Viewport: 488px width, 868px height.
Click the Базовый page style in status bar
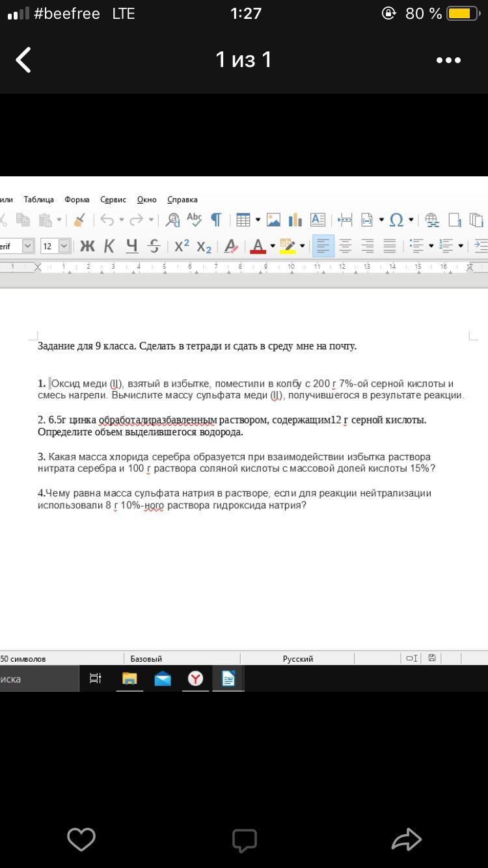click(x=146, y=658)
